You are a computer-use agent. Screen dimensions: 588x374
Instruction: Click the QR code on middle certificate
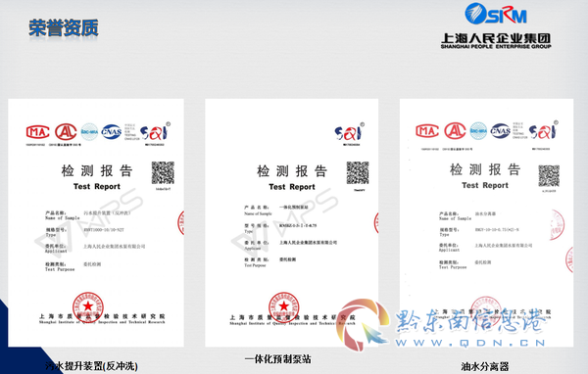tap(358, 172)
